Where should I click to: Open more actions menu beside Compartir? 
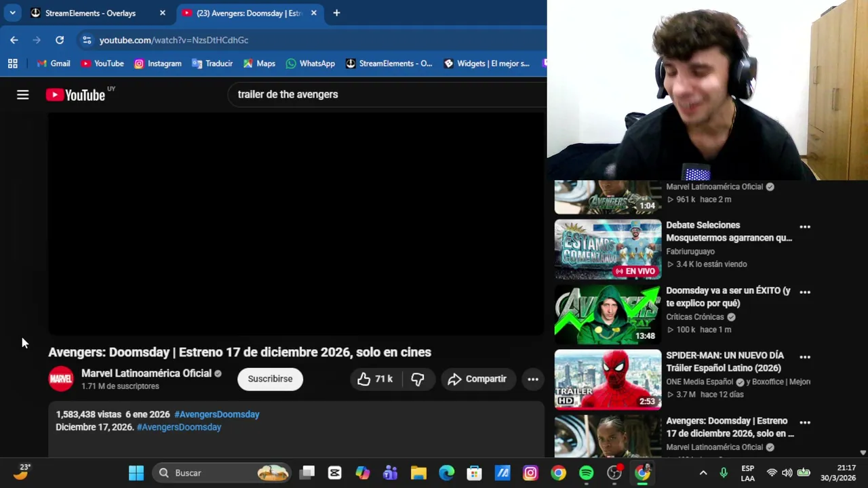(533, 379)
